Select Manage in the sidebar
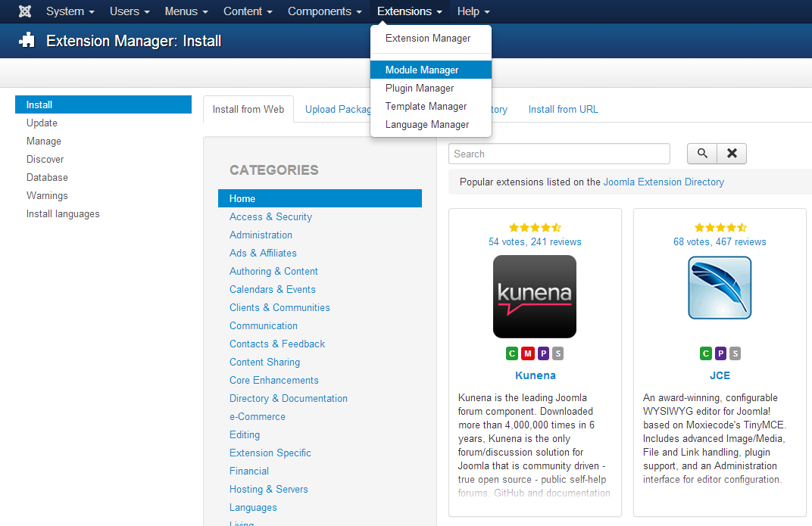812x526 pixels. [43, 142]
